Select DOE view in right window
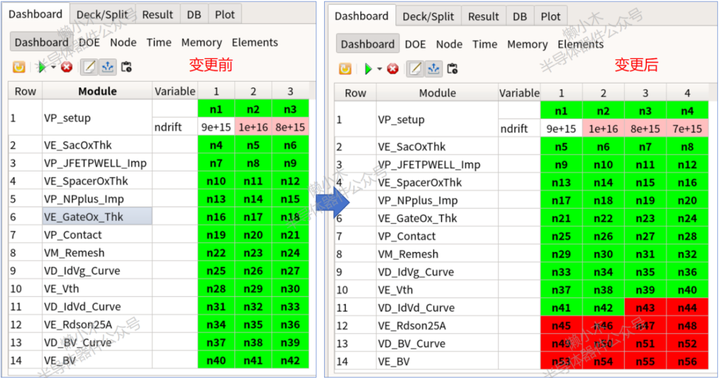Viewport: 720px width, 378px height. tap(415, 44)
